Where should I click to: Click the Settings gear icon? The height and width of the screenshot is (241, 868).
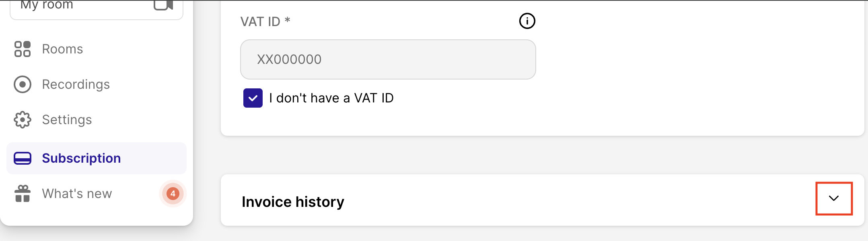coord(23,120)
